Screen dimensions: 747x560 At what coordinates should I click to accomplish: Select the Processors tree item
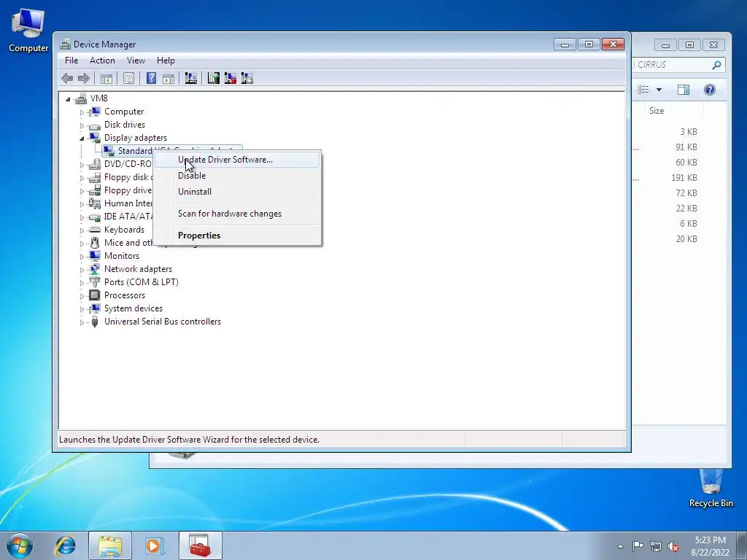tap(125, 295)
